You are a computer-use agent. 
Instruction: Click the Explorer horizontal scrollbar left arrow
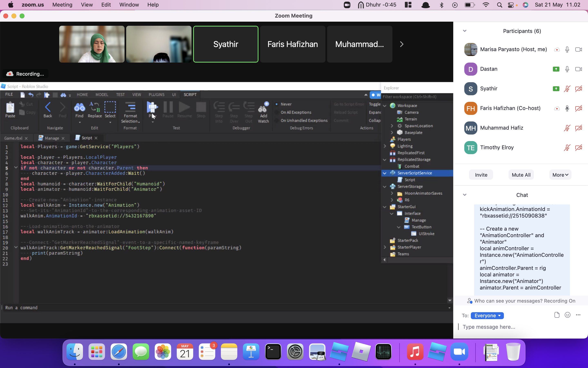(x=384, y=260)
